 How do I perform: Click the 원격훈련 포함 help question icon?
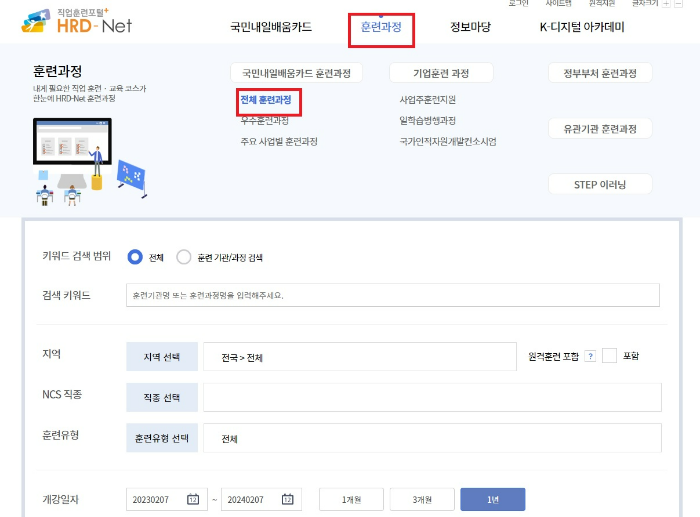(x=590, y=356)
